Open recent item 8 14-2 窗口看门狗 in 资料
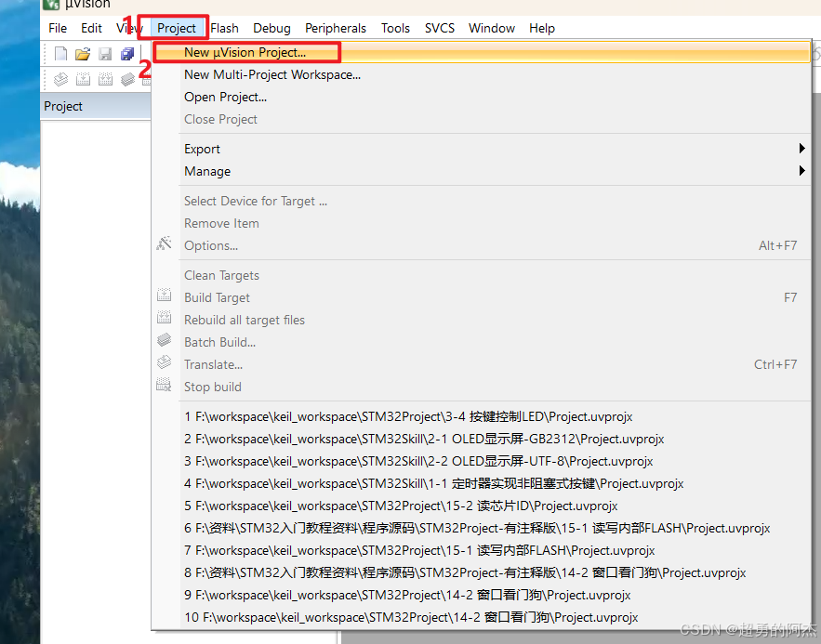 point(481,572)
